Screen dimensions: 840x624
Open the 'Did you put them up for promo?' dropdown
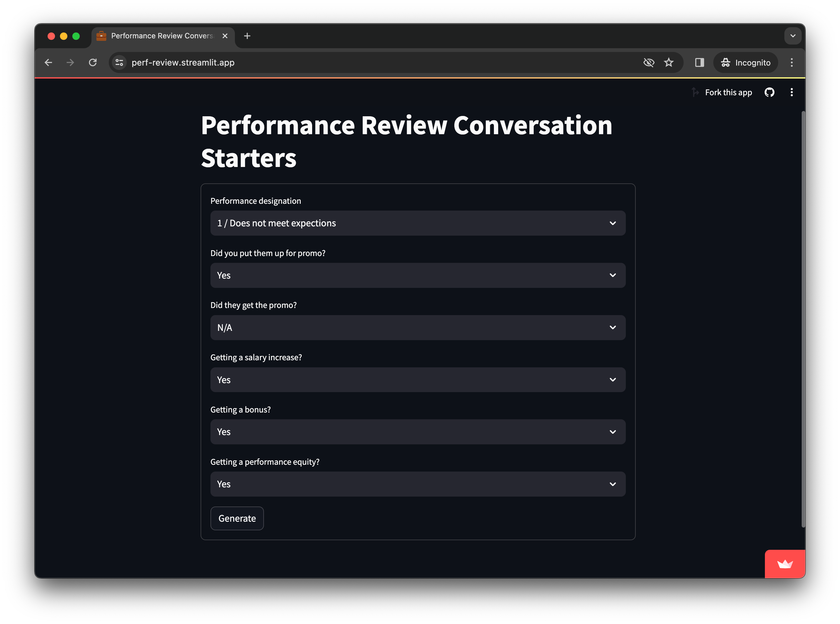click(x=418, y=276)
